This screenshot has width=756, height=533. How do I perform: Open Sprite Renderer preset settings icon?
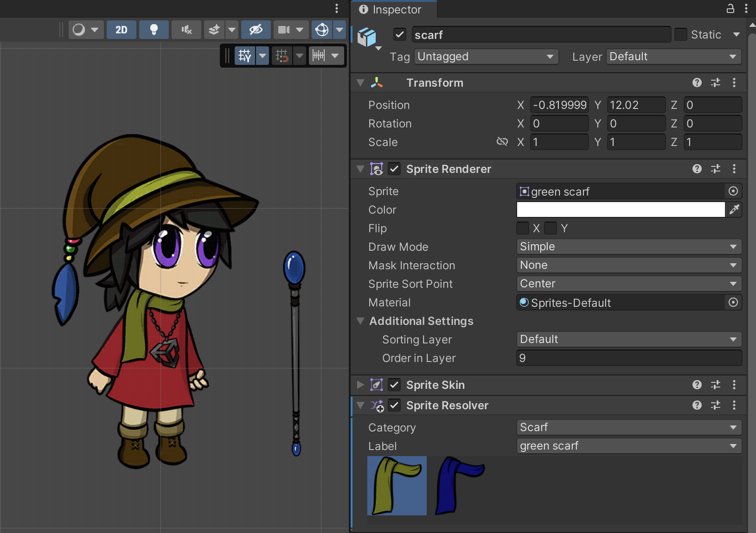click(x=716, y=169)
